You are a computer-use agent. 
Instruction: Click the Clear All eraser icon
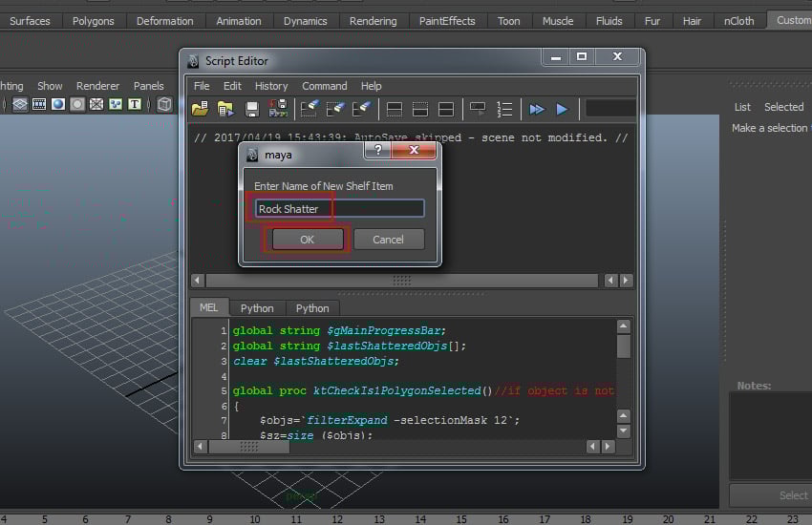pos(361,109)
